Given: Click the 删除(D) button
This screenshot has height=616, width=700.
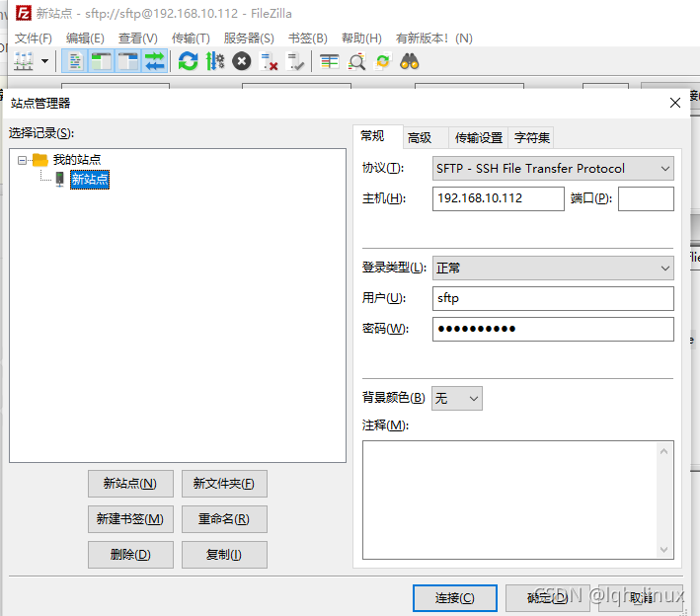Looking at the screenshot, I should (130, 555).
